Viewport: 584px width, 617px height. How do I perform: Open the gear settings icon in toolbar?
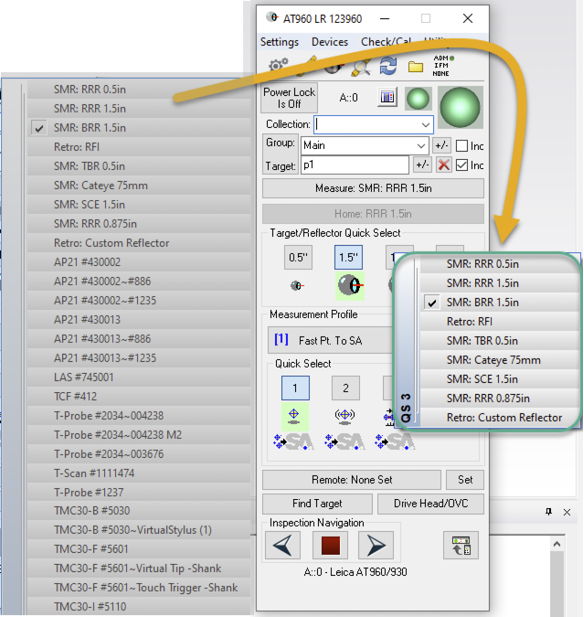click(x=278, y=65)
